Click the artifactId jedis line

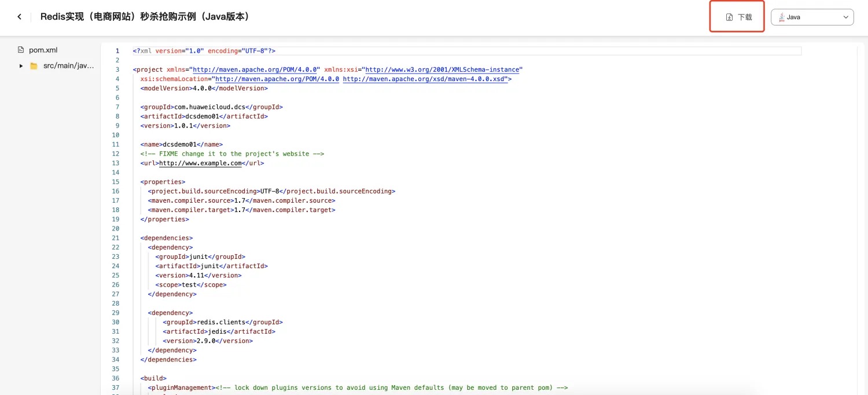pos(219,331)
